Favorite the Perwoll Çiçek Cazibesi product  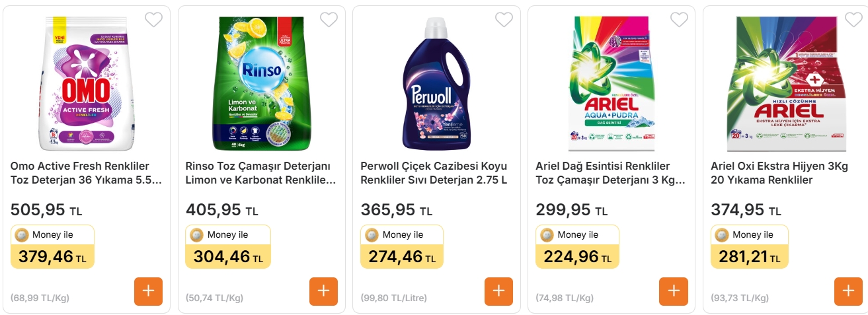(x=504, y=20)
